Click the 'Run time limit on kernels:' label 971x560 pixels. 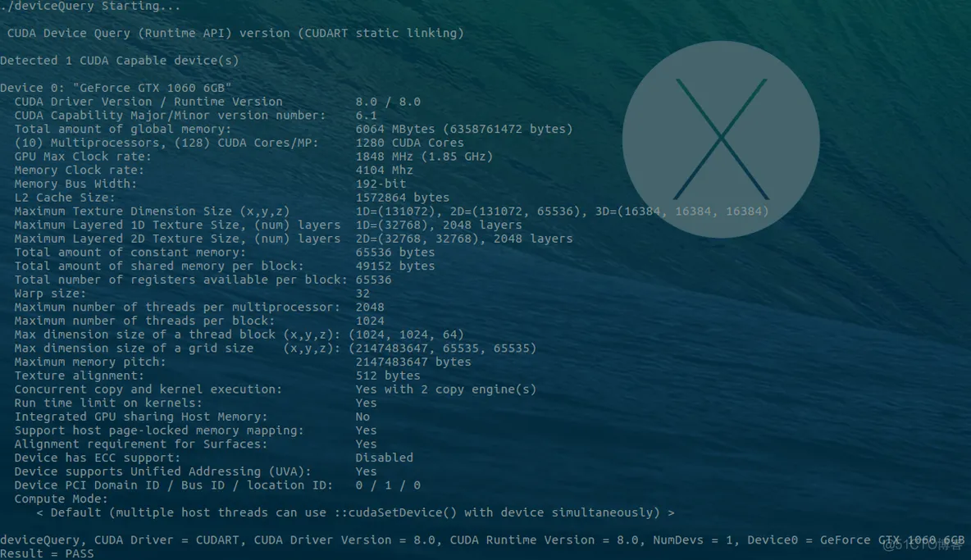click(x=108, y=403)
